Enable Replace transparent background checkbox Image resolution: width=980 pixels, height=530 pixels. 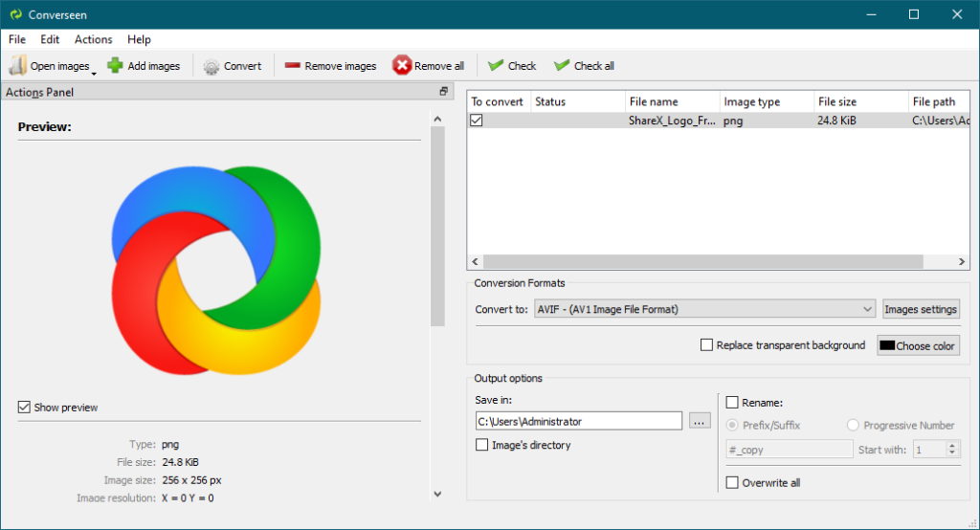click(x=706, y=345)
